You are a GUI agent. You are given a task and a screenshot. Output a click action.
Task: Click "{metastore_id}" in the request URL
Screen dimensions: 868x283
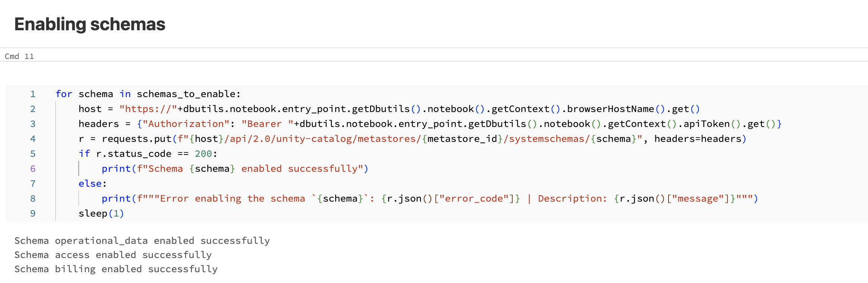462,139
